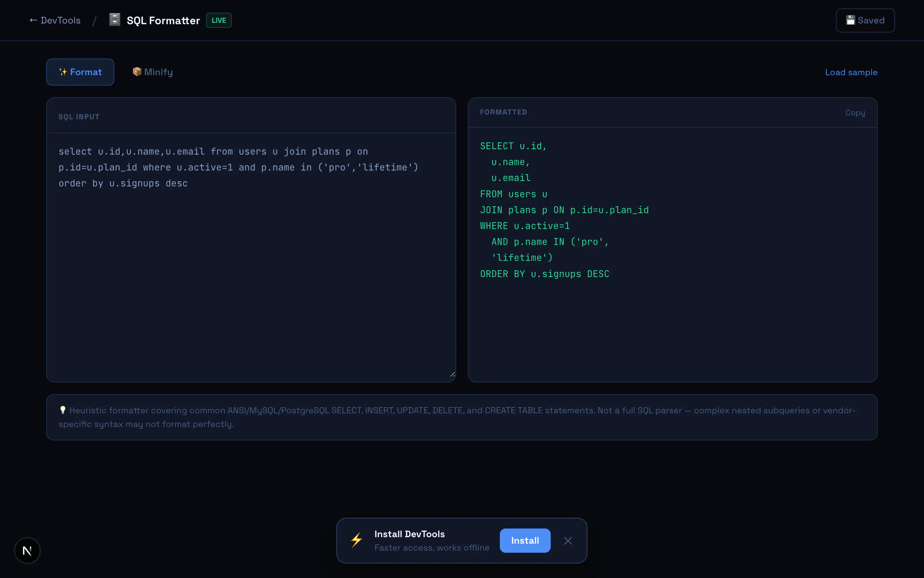Switch to the Minify mode tab
The image size is (924, 578).
[x=152, y=72]
